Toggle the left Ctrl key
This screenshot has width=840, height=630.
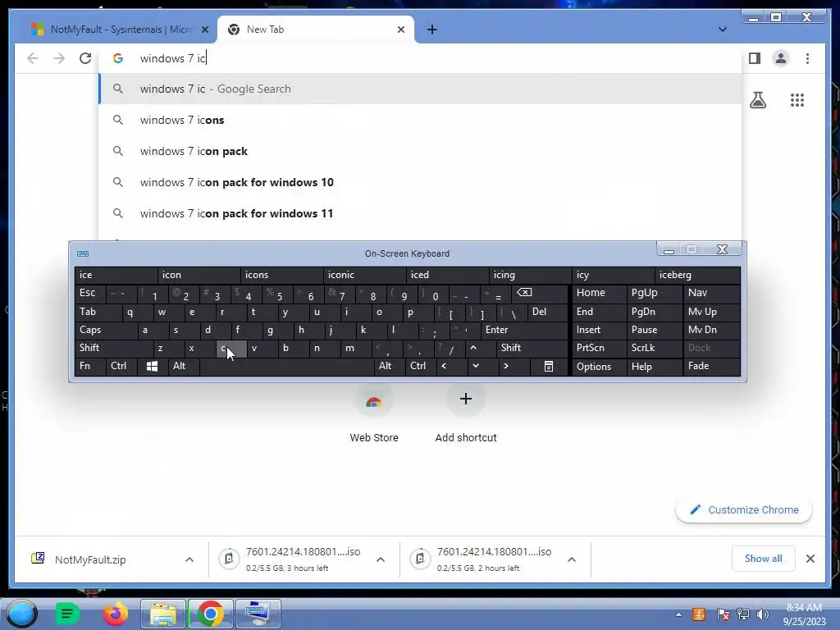coord(121,367)
